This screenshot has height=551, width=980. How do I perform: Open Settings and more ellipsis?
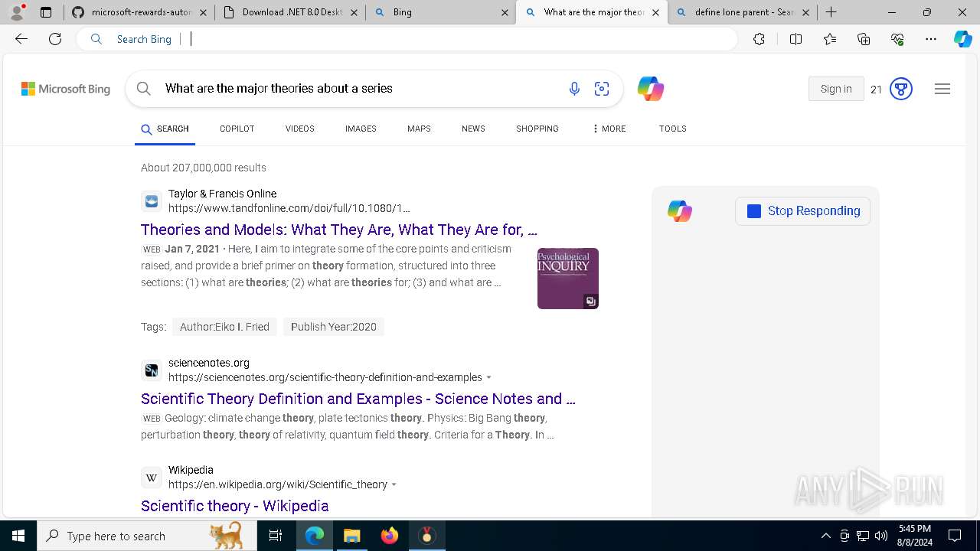(931, 39)
